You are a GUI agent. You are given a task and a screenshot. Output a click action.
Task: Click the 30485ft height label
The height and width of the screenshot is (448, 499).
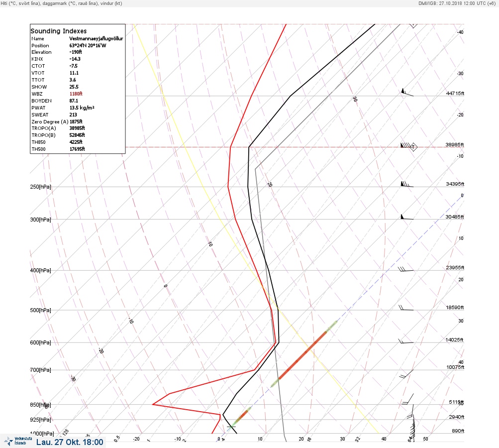(455, 217)
